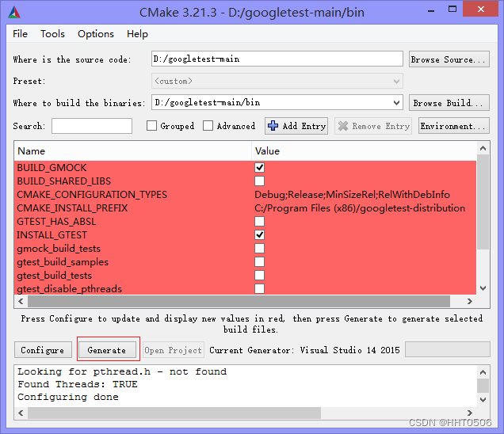Click the source code path field

pos(277,59)
